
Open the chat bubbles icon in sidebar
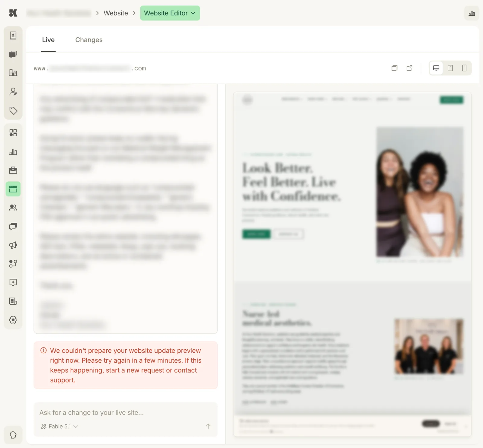pos(13,54)
